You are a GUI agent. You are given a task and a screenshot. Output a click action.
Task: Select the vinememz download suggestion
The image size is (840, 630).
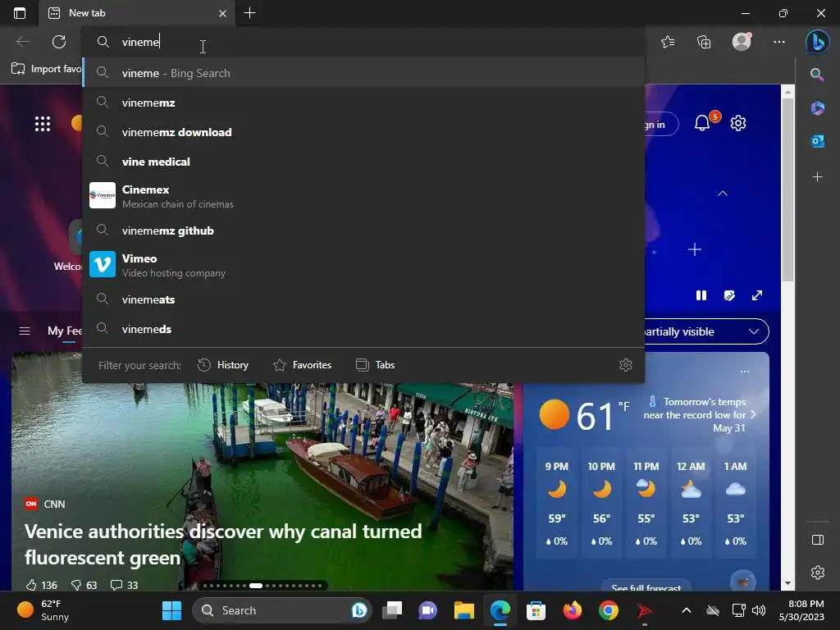coord(363,132)
